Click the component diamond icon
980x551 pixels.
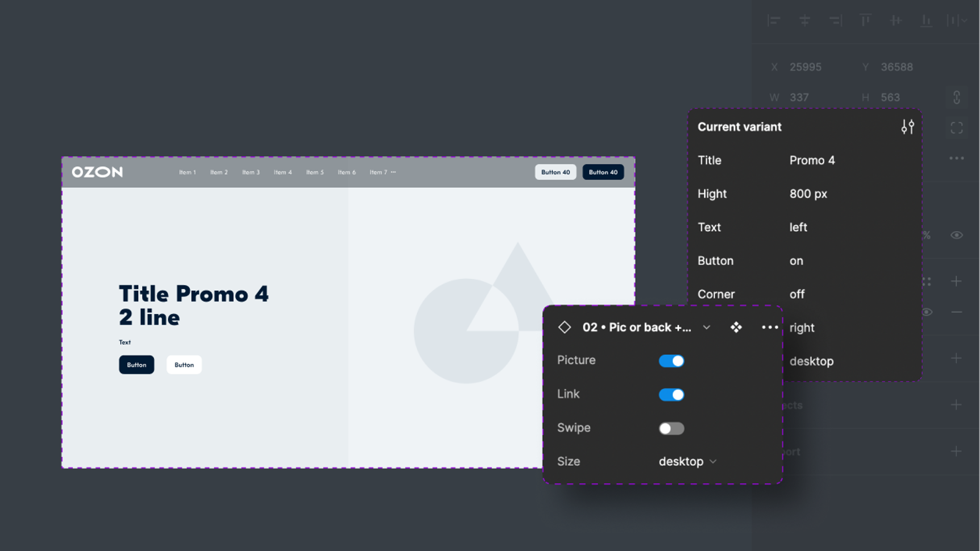tap(564, 327)
